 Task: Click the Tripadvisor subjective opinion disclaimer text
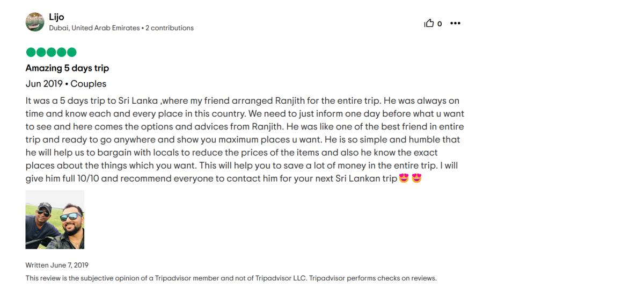point(231,278)
